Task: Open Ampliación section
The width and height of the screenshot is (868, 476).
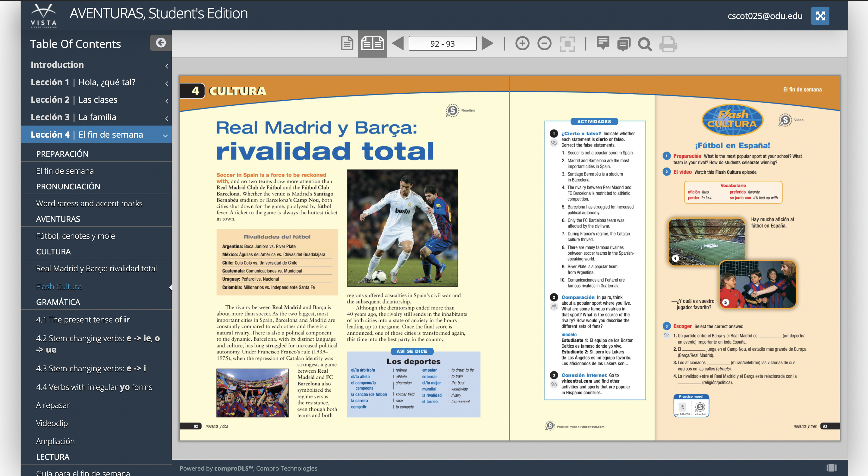Action: (55, 441)
